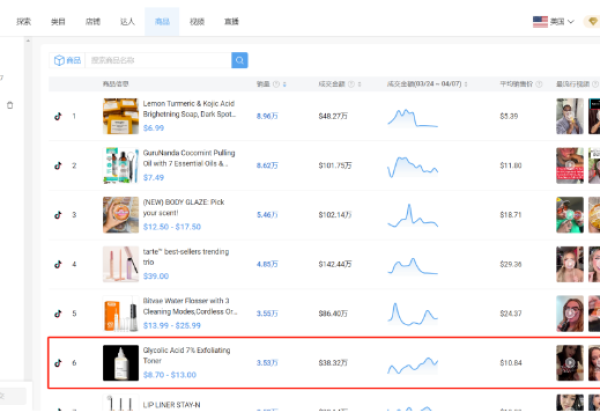Click TikTok icon in GuruNanda Cocomint row
The height and width of the screenshot is (420, 600).
[58, 166]
